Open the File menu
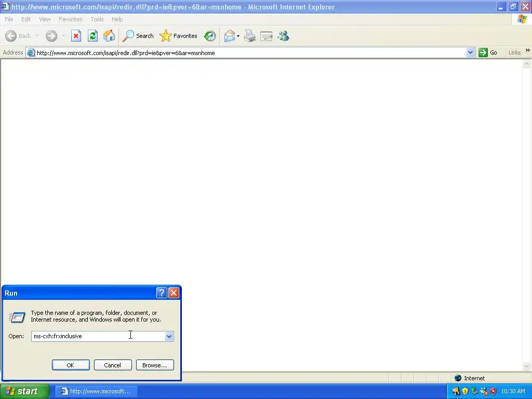Image resolution: width=532 pixels, height=399 pixels. click(x=9, y=19)
